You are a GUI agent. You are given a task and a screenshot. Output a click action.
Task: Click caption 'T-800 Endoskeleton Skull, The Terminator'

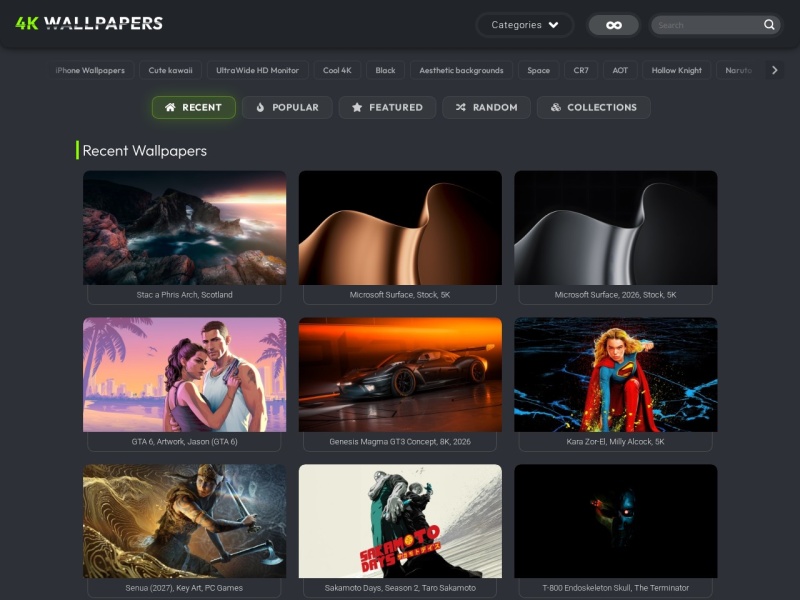[x=616, y=588]
